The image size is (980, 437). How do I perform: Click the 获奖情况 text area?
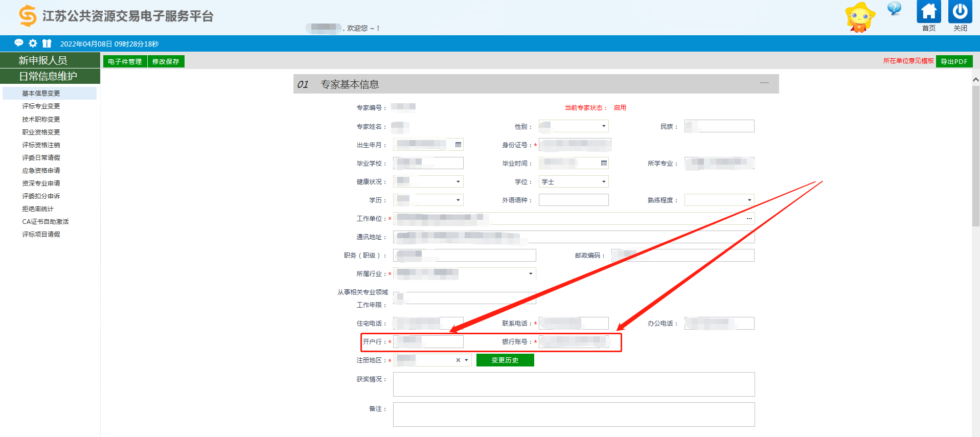(x=574, y=384)
